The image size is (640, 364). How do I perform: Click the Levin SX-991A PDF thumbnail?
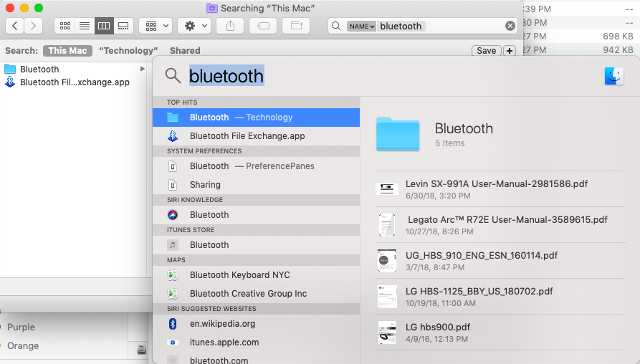[387, 189]
